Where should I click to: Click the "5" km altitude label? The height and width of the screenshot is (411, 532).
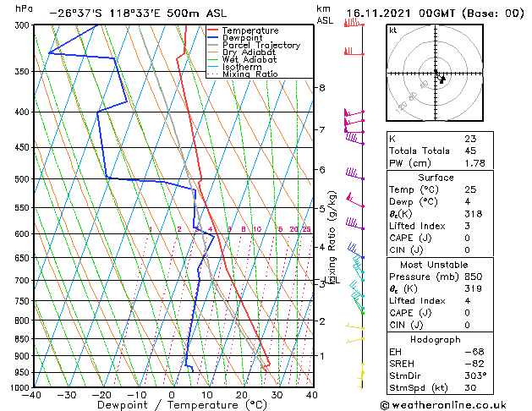click(322, 208)
